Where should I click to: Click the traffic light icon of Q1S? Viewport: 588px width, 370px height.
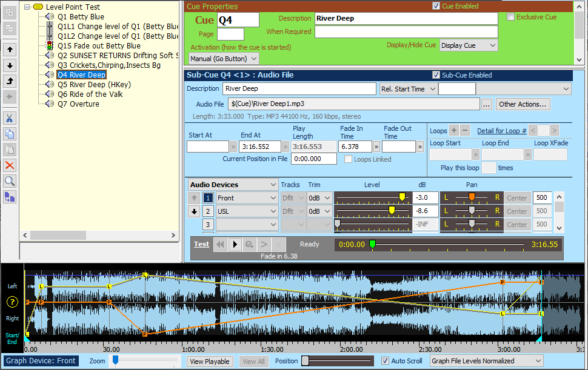coord(50,45)
